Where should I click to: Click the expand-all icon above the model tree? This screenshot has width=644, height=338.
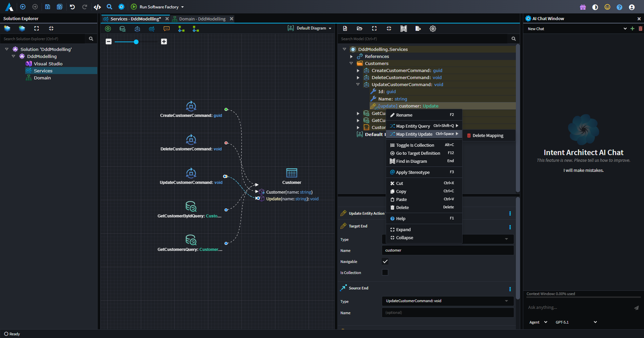(x=374, y=29)
